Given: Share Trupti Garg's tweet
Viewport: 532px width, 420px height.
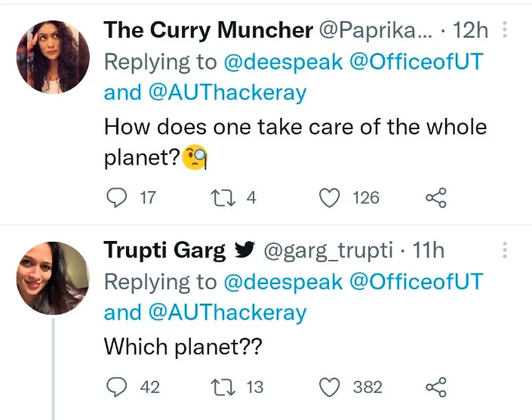Looking at the screenshot, I should [436, 387].
